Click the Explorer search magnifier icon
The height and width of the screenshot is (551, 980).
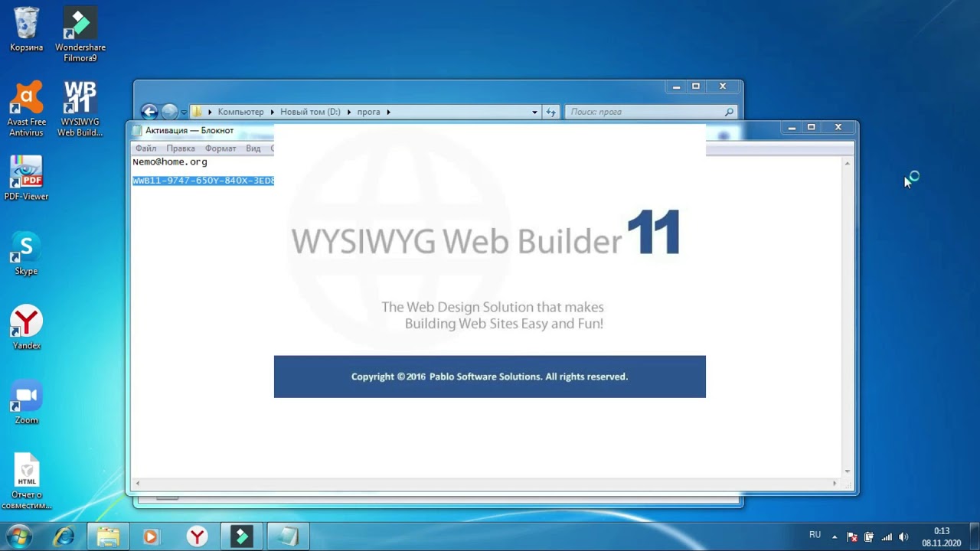pos(729,112)
